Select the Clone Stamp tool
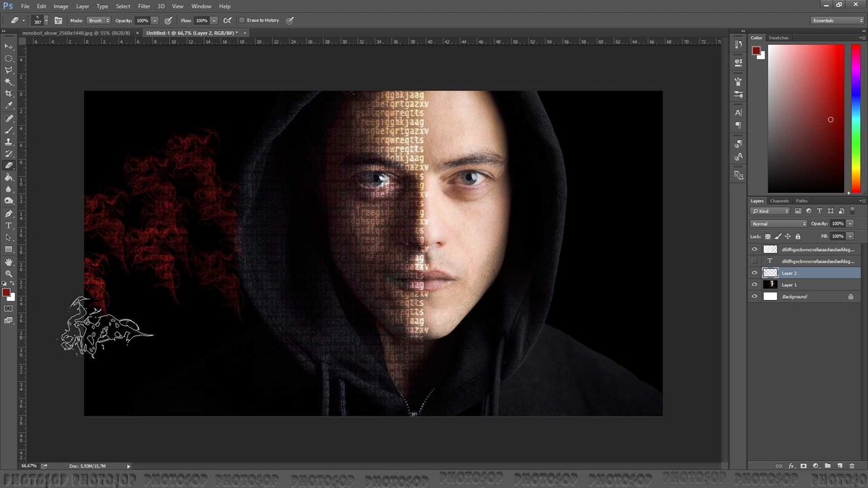 [x=9, y=142]
